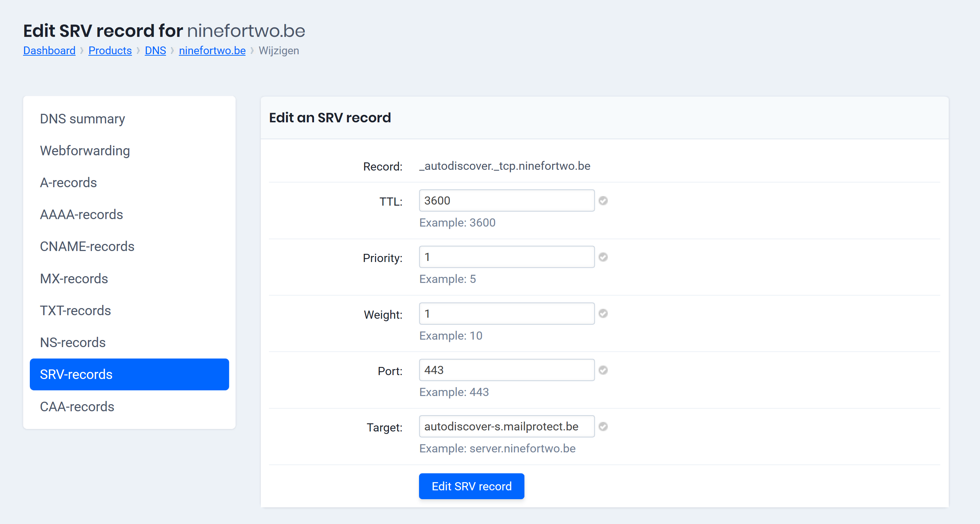Click into the TTL input field

506,200
